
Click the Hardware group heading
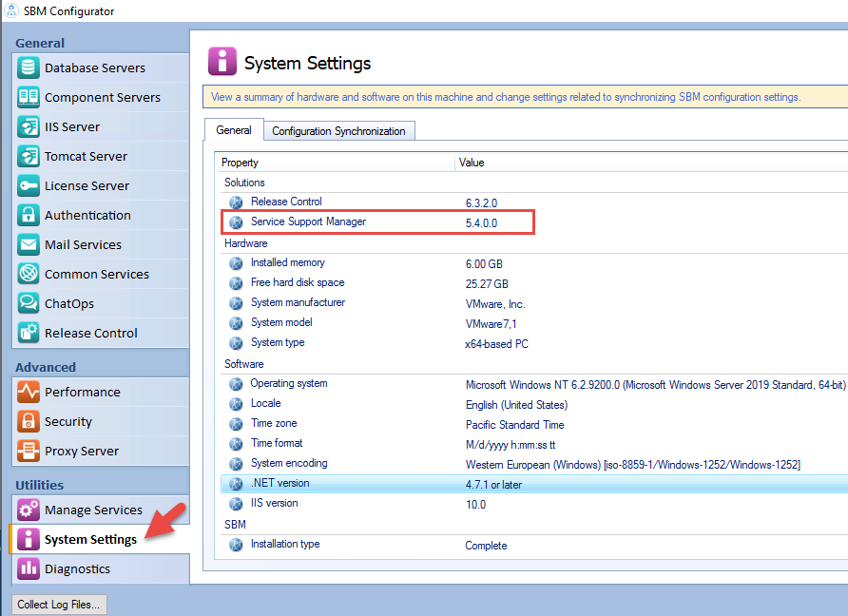click(246, 243)
